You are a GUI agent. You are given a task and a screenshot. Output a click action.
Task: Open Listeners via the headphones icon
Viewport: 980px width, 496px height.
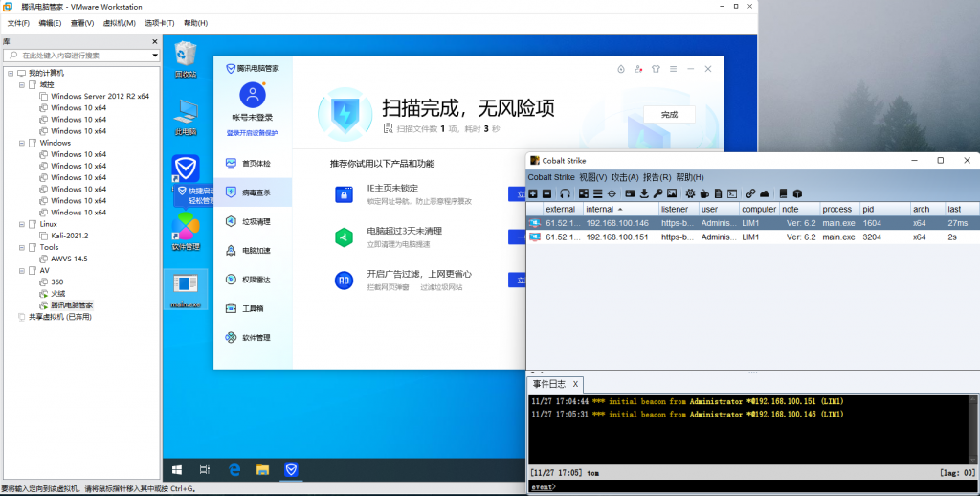[x=565, y=193]
